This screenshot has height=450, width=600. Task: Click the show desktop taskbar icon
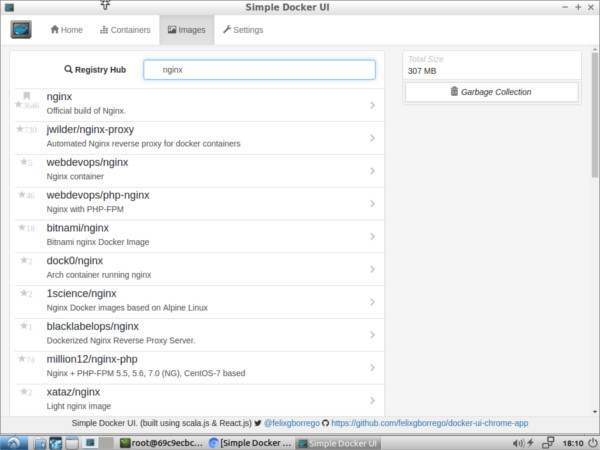coord(72,443)
